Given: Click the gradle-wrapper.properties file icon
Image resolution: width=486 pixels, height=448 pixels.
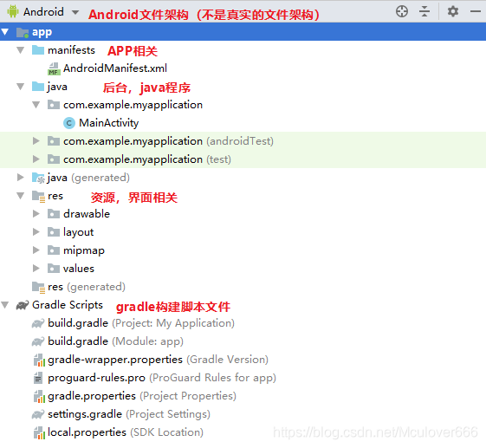Looking at the screenshot, I should [39, 360].
